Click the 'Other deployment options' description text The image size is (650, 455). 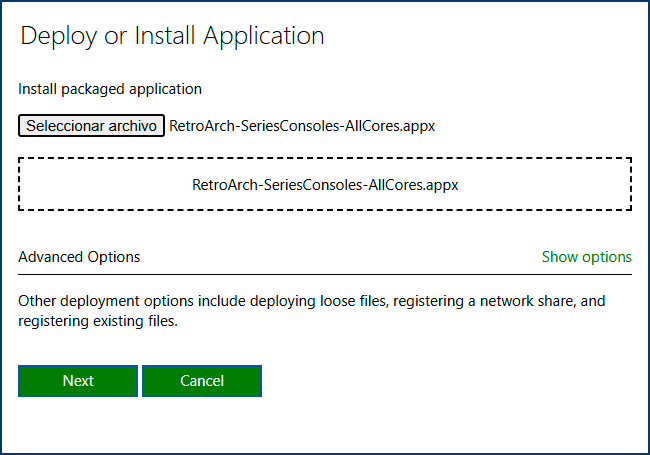[x=312, y=311]
